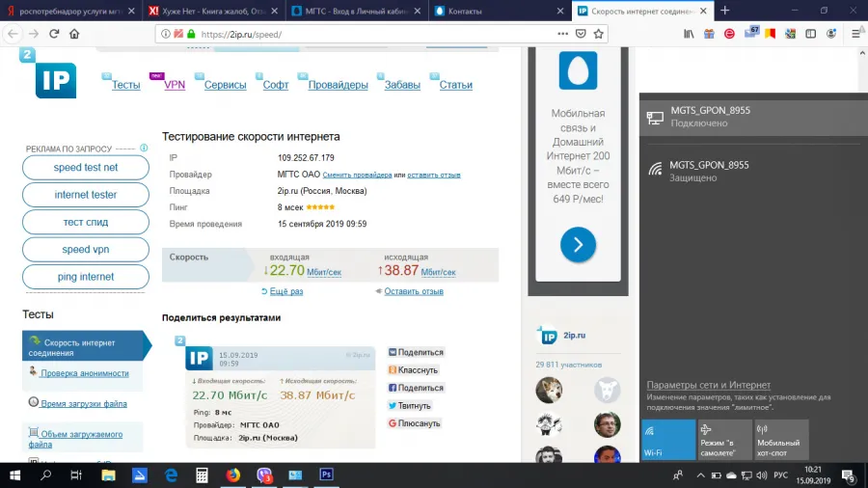Click the browser Back arrow
The image size is (868, 488).
tap(14, 34)
